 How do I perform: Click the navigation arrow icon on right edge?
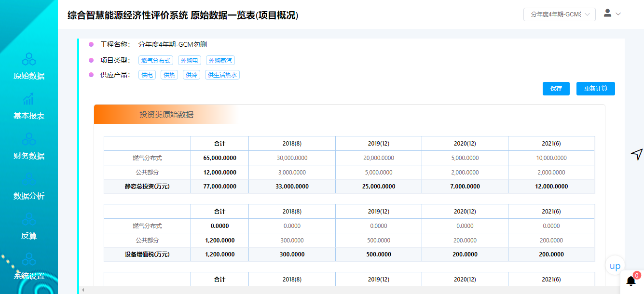[637, 154]
